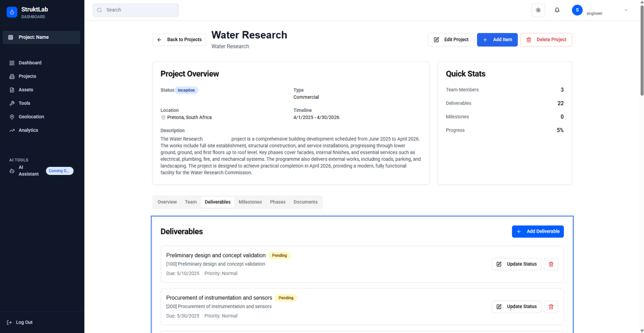Expand the engineer account dropdown

[625, 10]
